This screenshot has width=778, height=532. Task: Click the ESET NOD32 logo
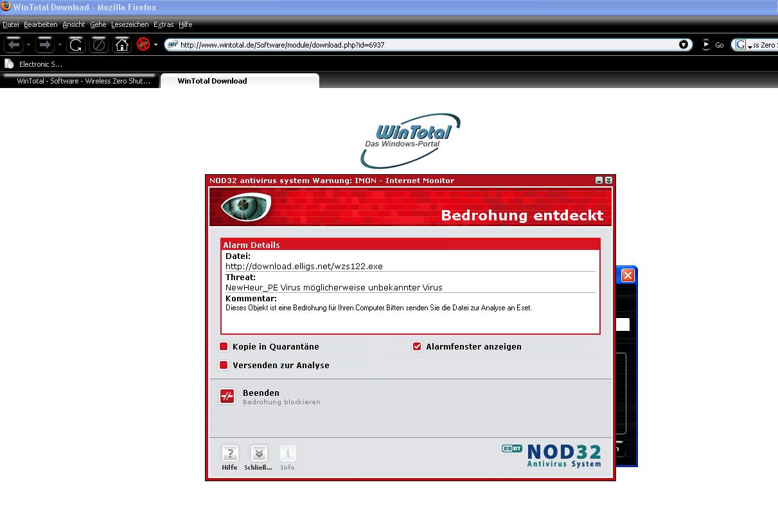(x=552, y=455)
